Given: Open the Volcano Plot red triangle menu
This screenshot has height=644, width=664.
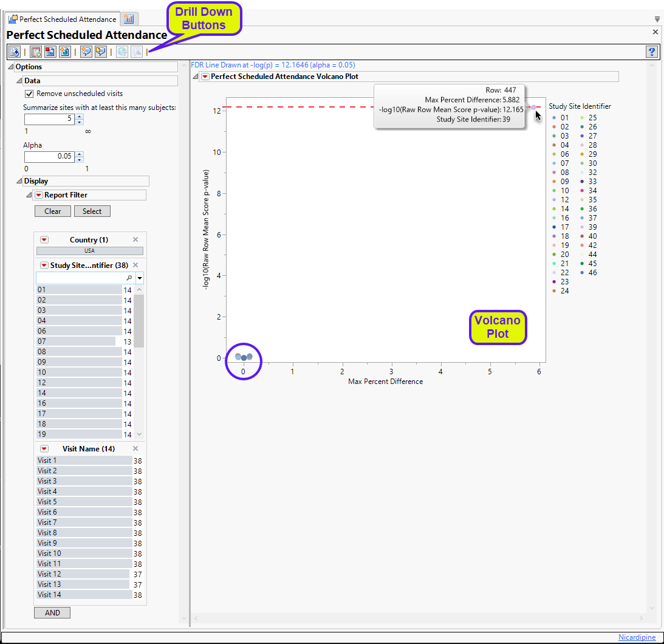Looking at the screenshot, I should 205,77.
